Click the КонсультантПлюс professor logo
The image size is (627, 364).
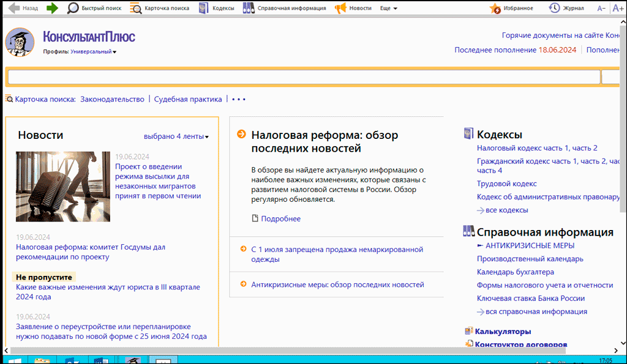(20, 42)
